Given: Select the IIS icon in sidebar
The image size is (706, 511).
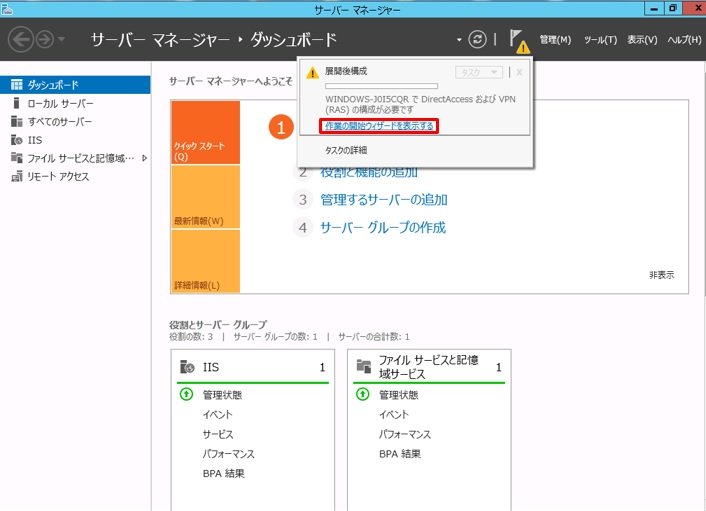Looking at the screenshot, I should [x=17, y=140].
